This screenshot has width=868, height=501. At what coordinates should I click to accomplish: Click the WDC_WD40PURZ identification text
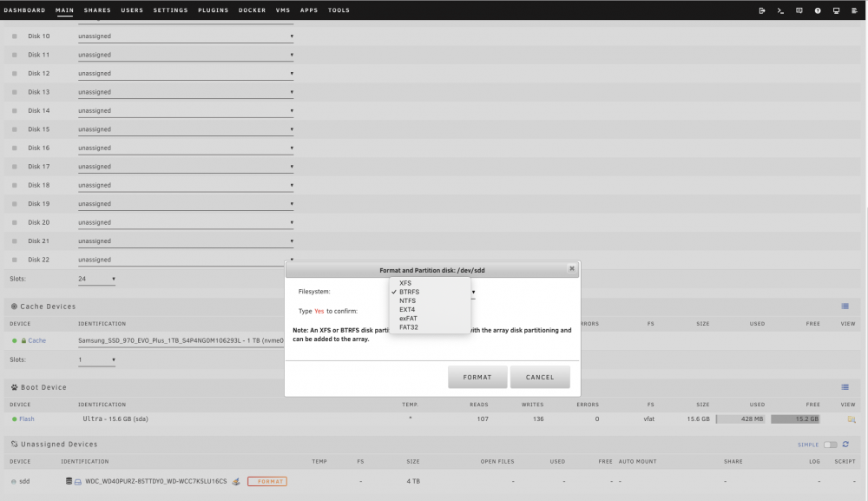[x=156, y=482]
